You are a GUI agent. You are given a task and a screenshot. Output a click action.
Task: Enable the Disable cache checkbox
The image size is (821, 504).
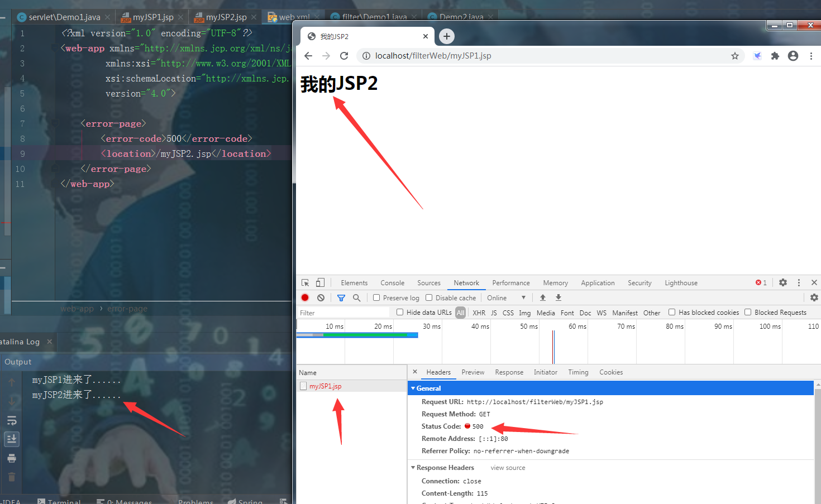coord(429,297)
